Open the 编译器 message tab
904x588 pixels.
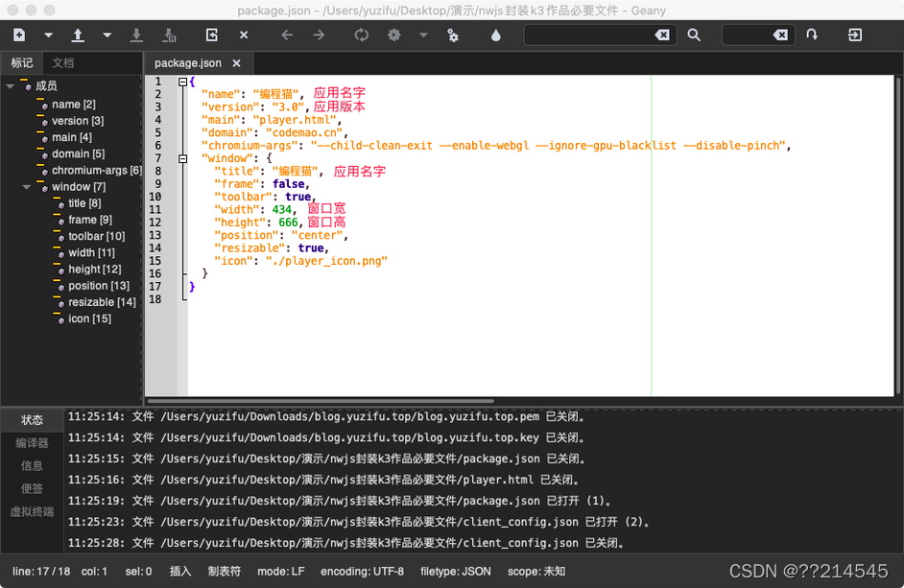click(x=32, y=443)
